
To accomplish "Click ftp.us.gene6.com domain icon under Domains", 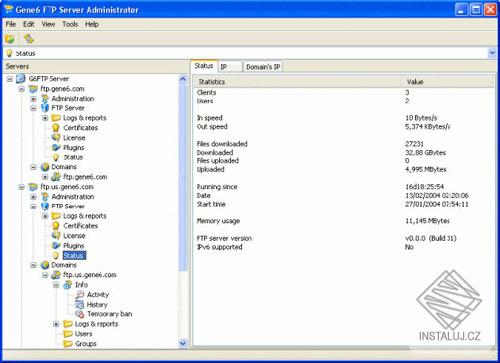I will coord(56,275).
